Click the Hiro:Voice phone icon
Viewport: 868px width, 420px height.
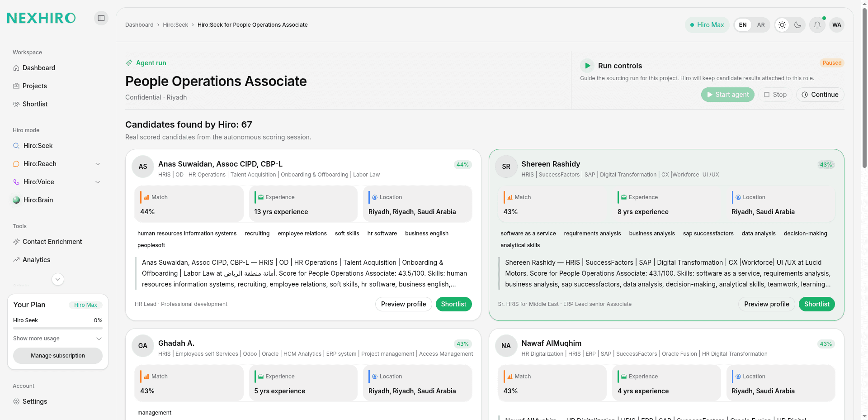pos(16,182)
